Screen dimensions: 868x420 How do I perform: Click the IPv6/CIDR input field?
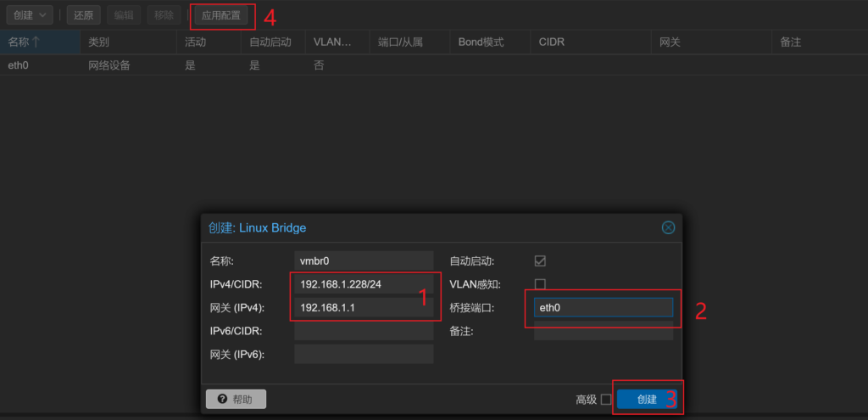(363, 331)
